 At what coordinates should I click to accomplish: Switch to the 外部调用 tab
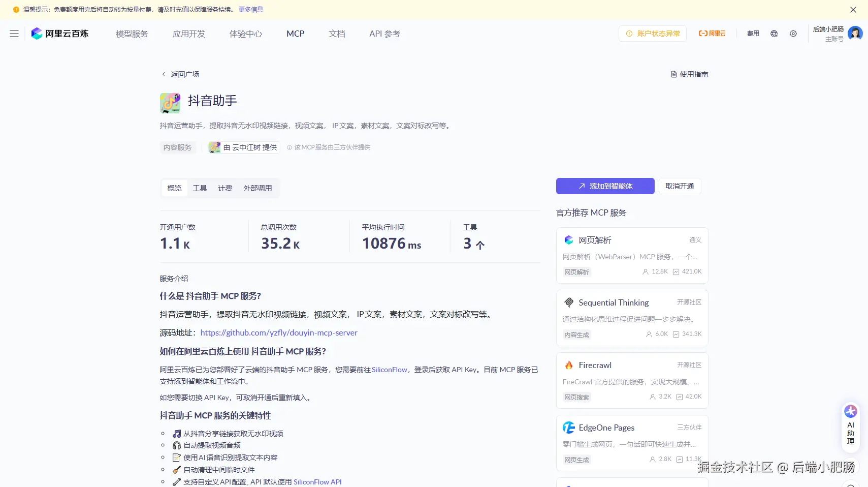[258, 188]
